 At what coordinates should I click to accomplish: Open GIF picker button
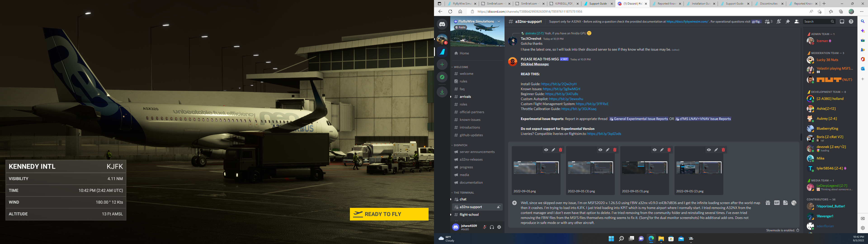777,203
